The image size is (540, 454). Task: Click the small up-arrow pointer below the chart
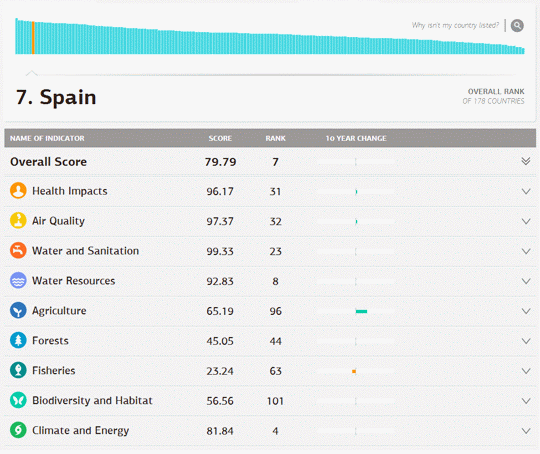pyautogui.click(x=32, y=73)
